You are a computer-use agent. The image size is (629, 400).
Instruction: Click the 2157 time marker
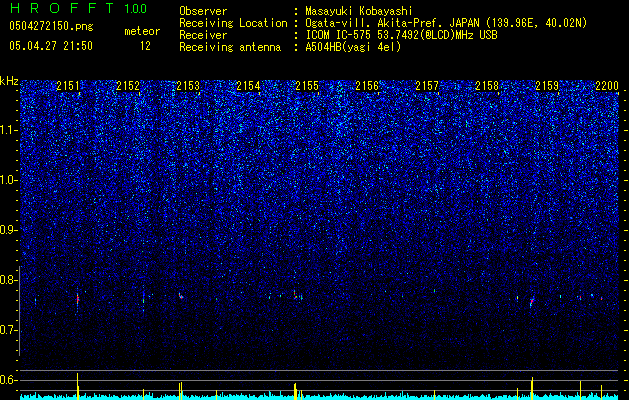427,86
